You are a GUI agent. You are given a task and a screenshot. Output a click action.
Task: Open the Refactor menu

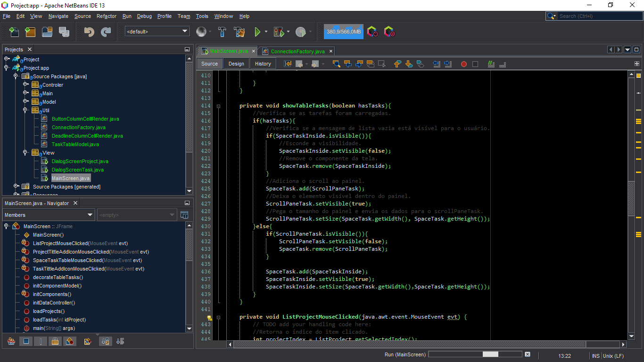tap(106, 16)
